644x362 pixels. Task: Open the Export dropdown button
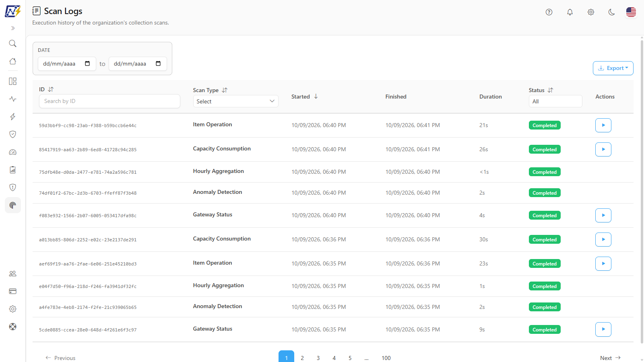(613, 68)
